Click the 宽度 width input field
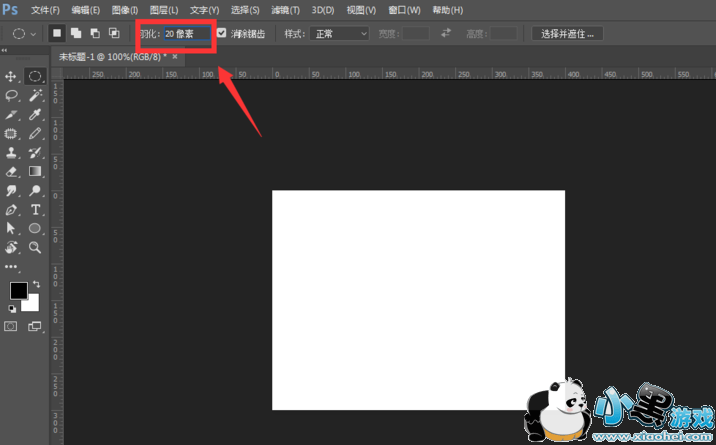 [x=416, y=33]
